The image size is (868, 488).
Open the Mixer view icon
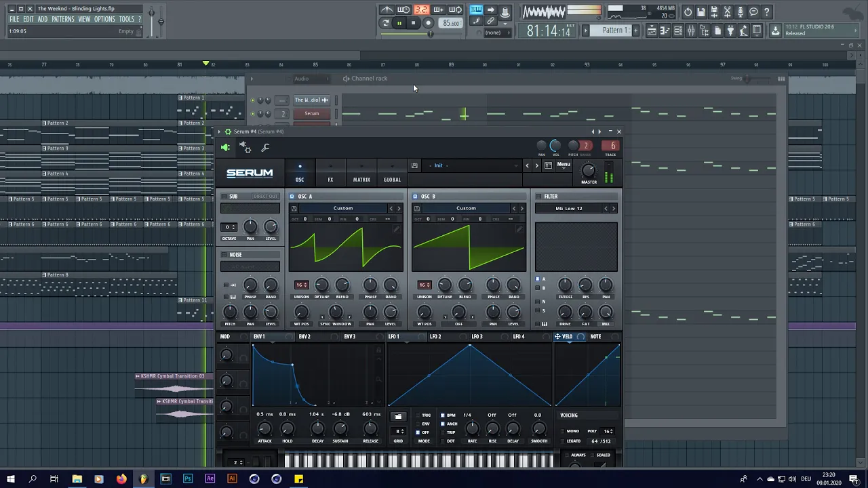click(690, 30)
